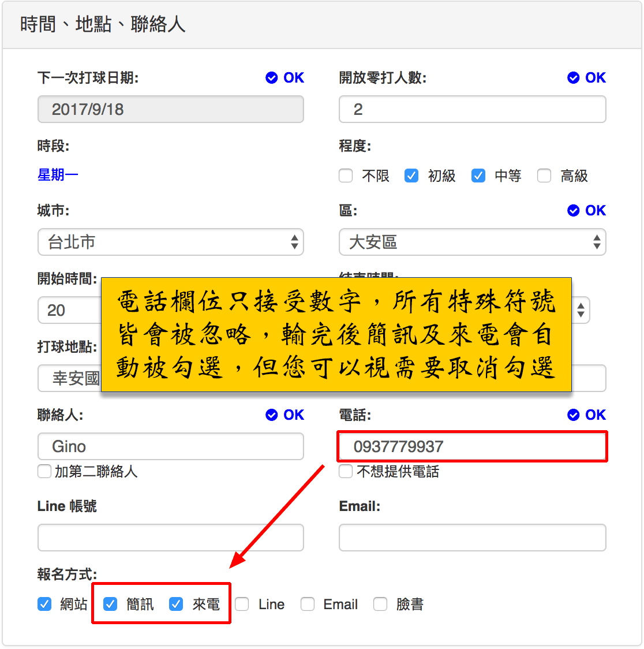644x649 pixels.
Task: Click the 星期一 time slot link
Action: point(58,174)
